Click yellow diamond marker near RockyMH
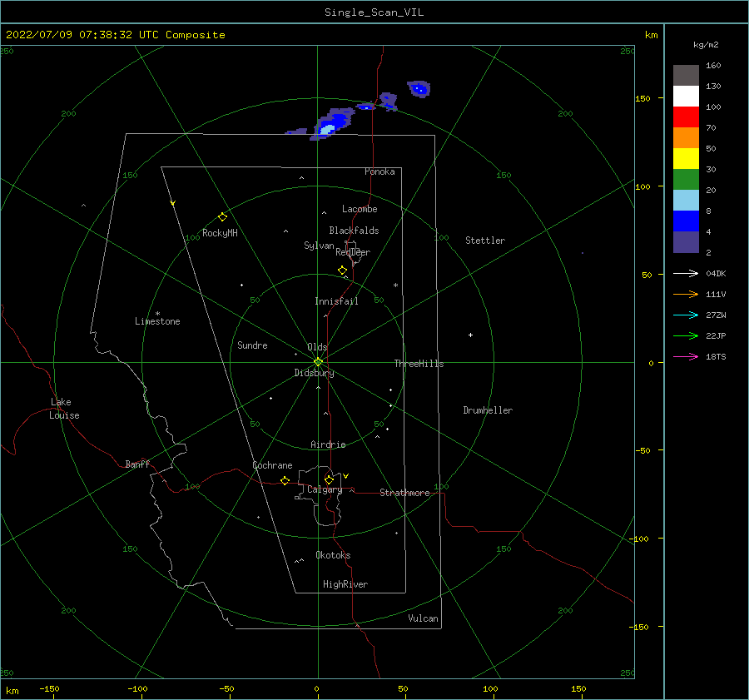Screen dimensions: 749x700 [x=222, y=217]
